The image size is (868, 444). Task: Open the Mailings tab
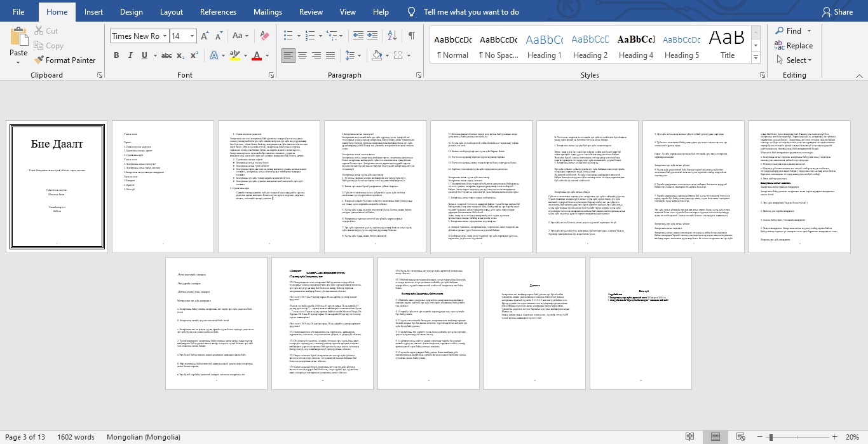[x=268, y=11]
